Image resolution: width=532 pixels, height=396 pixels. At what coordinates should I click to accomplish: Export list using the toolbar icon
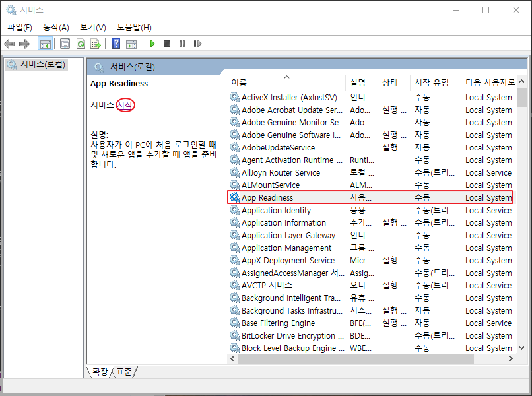[x=96, y=44]
